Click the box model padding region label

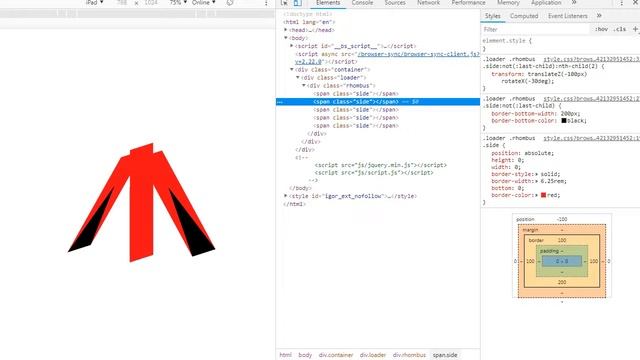point(549,251)
